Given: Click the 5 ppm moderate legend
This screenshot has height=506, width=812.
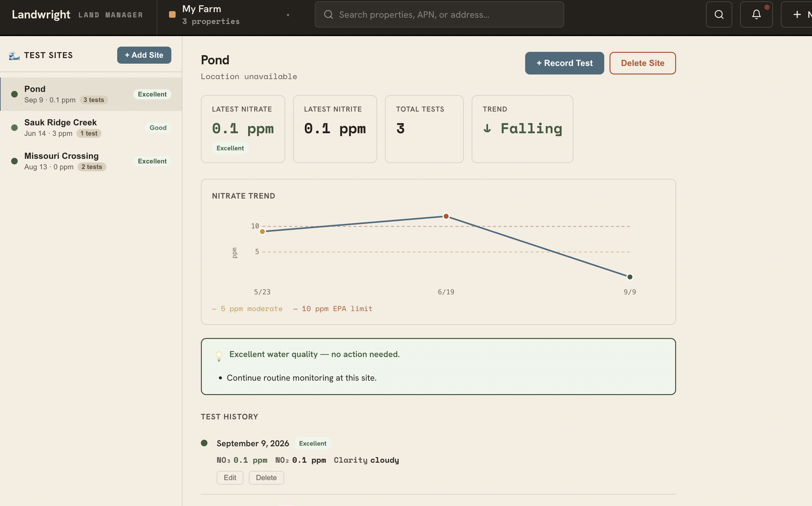Looking at the screenshot, I should tap(247, 308).
